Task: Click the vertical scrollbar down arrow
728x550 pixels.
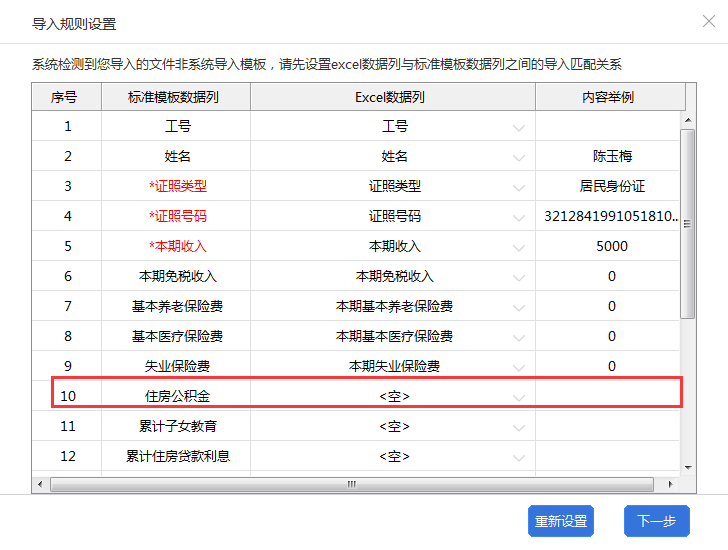Action: (x=688, y=467)
